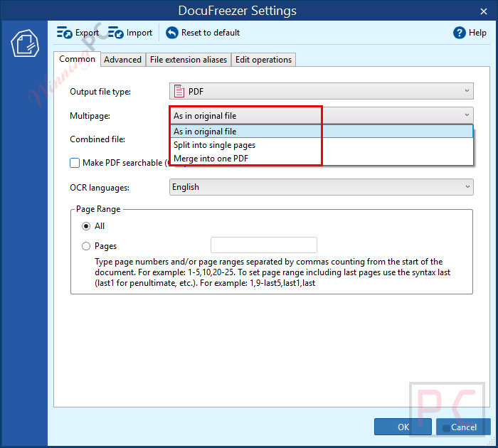
Task: Click the Import settings icon
Action: [x=115, y=33]
